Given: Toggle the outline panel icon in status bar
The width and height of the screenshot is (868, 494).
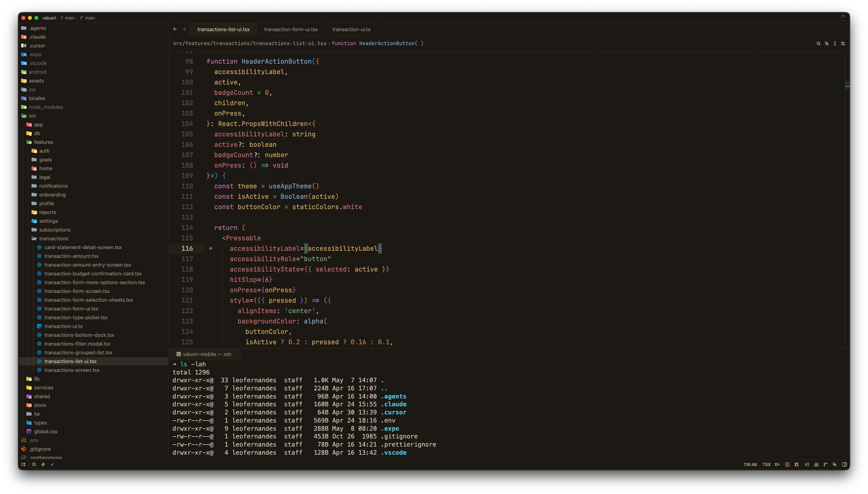Looking at the screenshot, I should point(807,464).
